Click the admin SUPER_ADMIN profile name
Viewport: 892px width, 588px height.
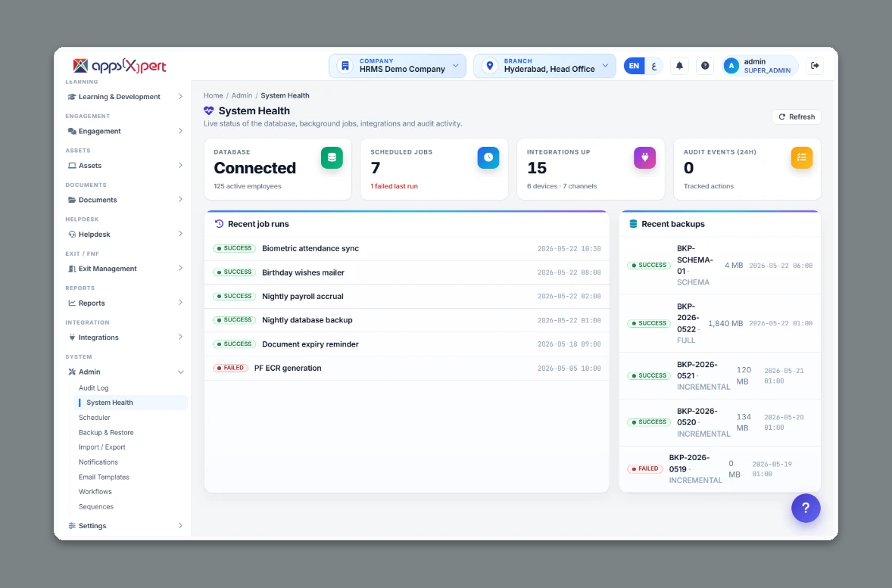(767, 66)
